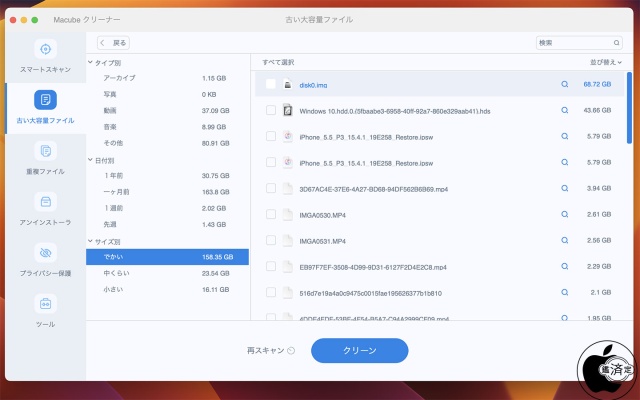Select the 1週前 2.02 GB filter
Image resolution: width=640 pixels, height=400 pixels.
point(167,208)
